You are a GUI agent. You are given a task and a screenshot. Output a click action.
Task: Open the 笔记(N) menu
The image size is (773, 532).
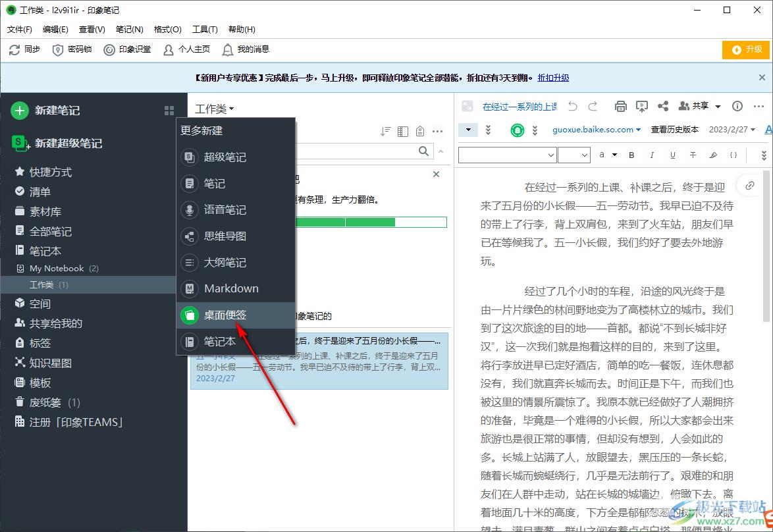(x=129, y=30)
